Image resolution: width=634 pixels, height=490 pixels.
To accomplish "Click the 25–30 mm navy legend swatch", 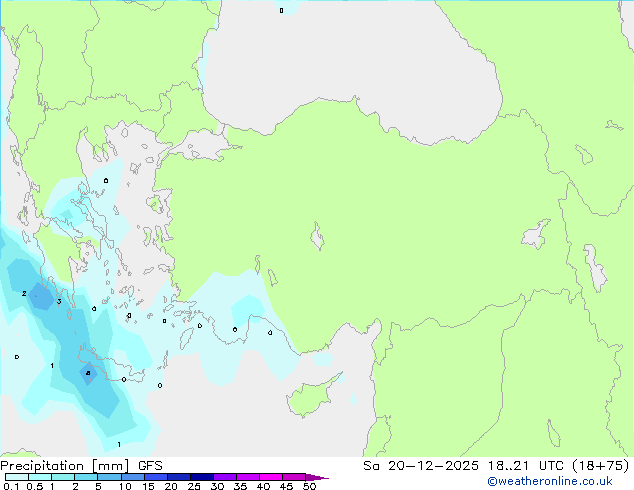I will 201,477.
